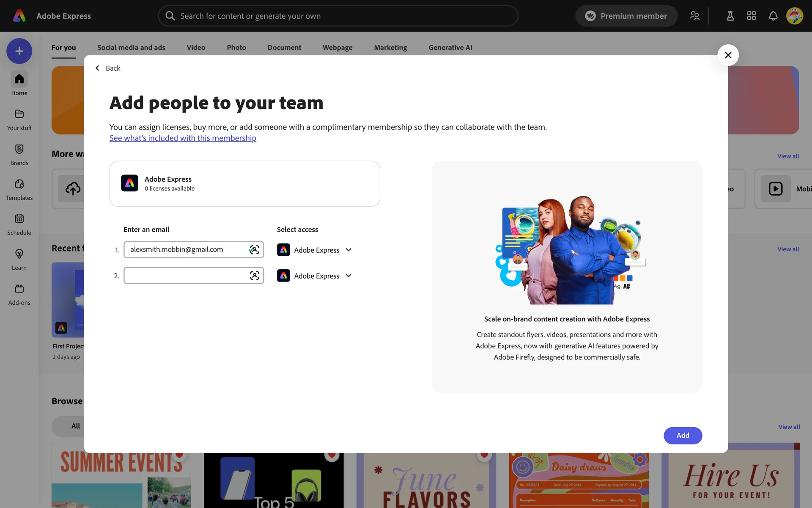
Task: Switch to the Generative AI tab
Action: click(x=450, y=47)
